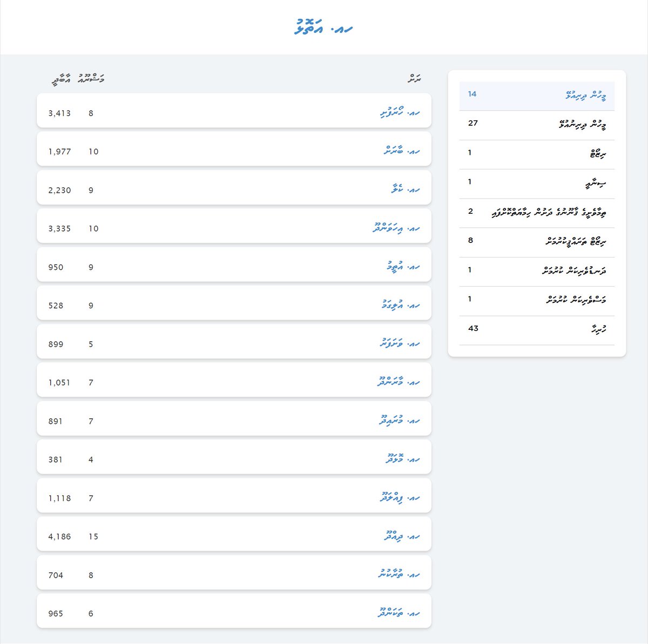The image size is (648, 644).
Task: Click the atoll title heading at top
Action: pos(324,27)
